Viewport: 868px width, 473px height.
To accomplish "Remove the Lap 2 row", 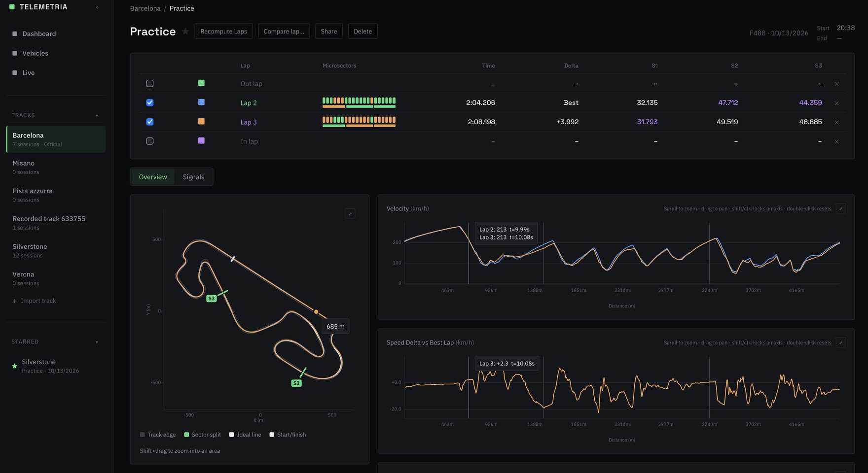I will (x=836, y=103).
